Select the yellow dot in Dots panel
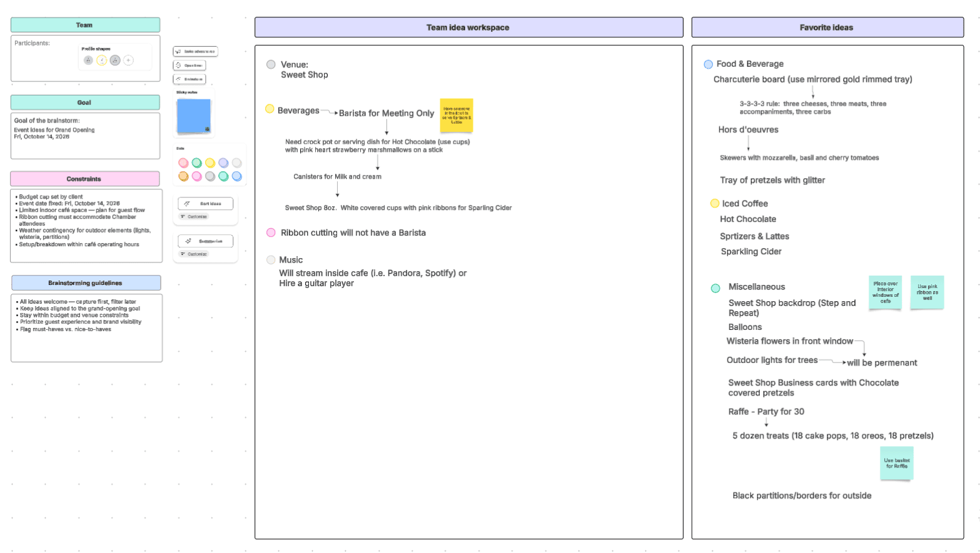980x553 pixels. (x=210, y=163)
